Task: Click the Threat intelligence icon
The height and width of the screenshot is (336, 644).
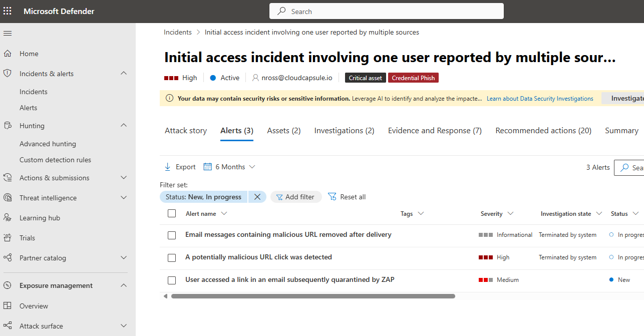Action: [8, 198]
